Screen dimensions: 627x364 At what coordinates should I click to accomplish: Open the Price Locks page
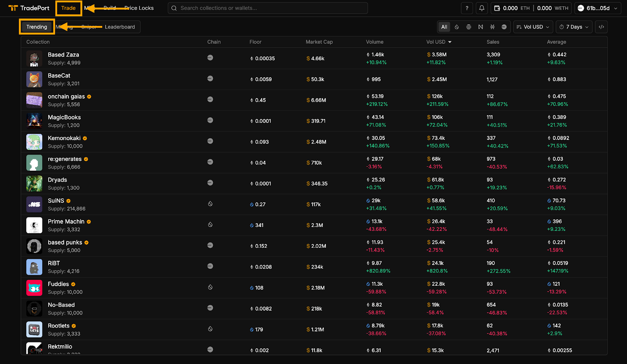tap(139, 8)
